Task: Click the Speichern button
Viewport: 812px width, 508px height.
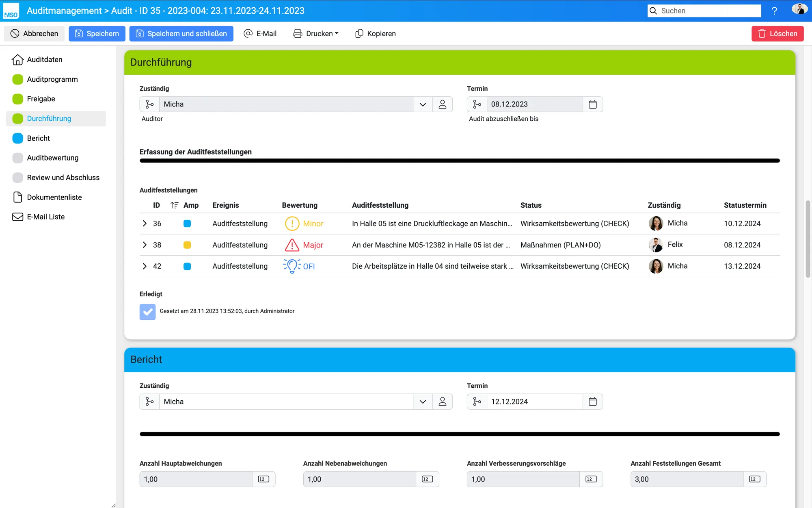Action: tap(97, 34)
